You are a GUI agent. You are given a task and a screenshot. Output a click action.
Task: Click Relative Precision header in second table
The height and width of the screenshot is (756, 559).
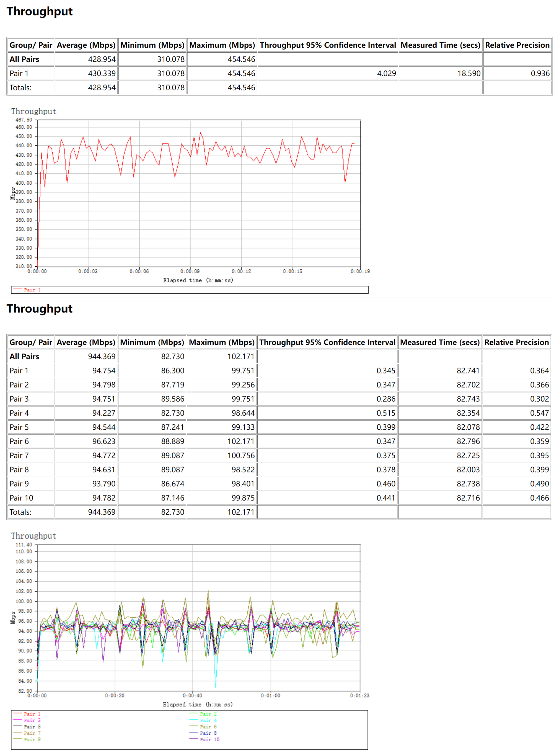516,342
